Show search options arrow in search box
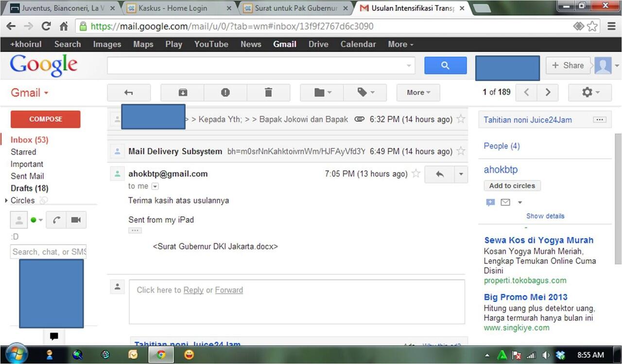This screenshot has width=622, height=364. (x=409, y=66)
